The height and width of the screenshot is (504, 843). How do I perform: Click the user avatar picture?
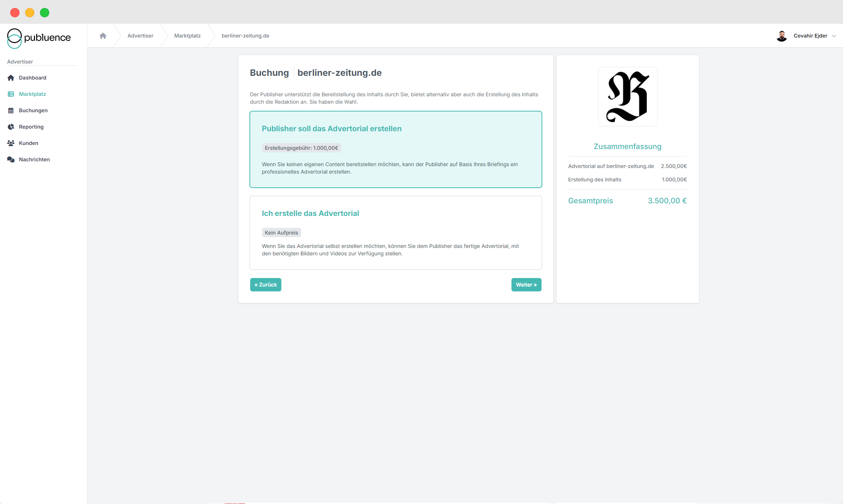[782, 36]
